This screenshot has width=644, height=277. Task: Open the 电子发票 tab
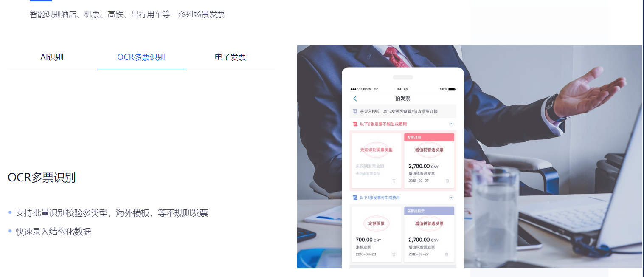[x=231, y=57]
